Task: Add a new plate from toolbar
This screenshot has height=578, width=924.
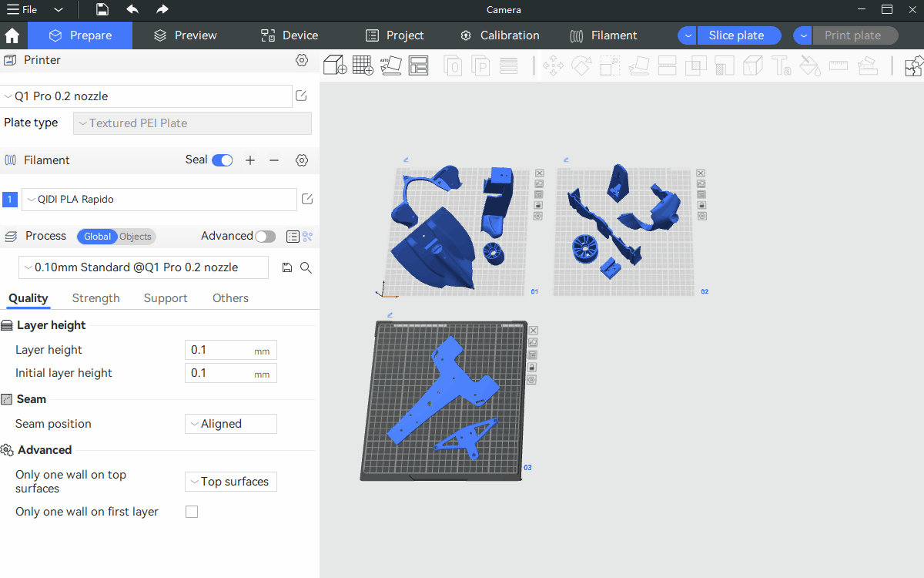Action: tap(363, 66)
